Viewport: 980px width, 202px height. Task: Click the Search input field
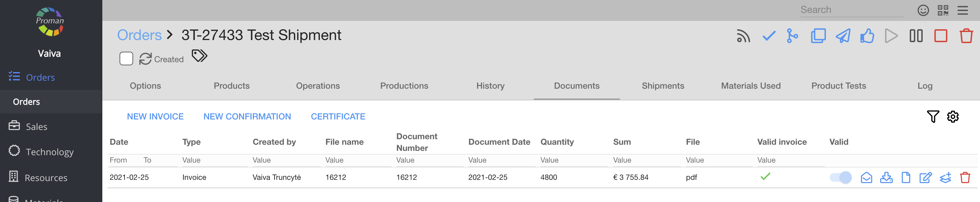coord(851,10)
